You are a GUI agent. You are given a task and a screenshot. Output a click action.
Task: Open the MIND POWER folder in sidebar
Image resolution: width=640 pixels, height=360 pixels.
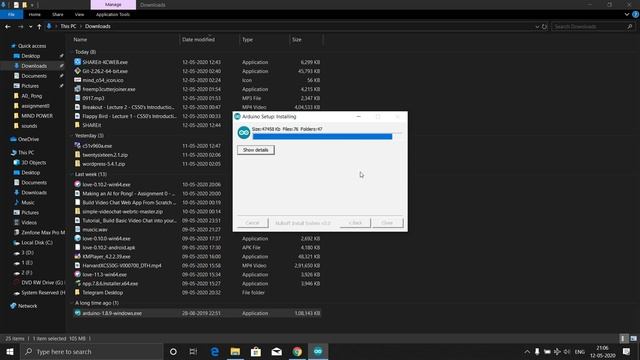[x=37, y=116]
